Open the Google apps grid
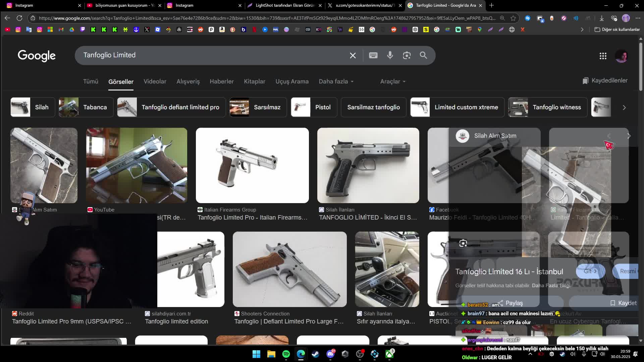 603,56
